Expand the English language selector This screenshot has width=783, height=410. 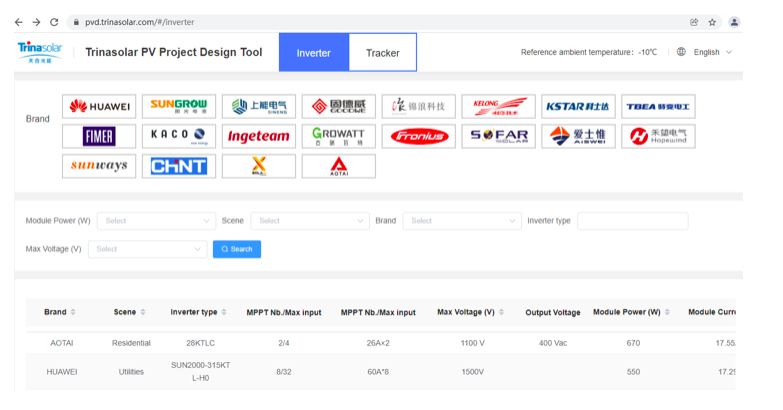[713, 52]
